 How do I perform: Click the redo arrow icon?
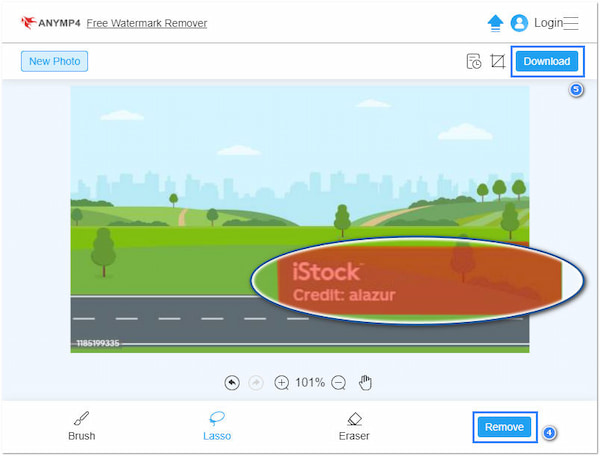[x=257, y=382]
